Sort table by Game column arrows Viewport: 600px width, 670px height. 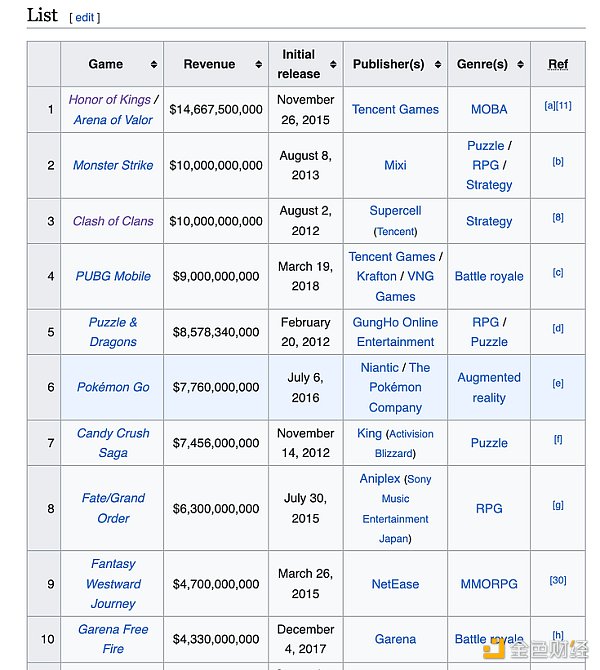tap(154, 65)
